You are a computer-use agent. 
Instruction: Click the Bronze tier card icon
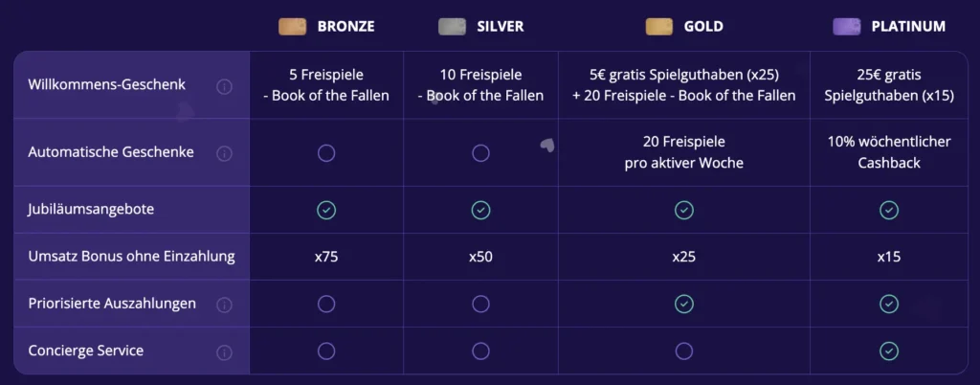[292, 27]
